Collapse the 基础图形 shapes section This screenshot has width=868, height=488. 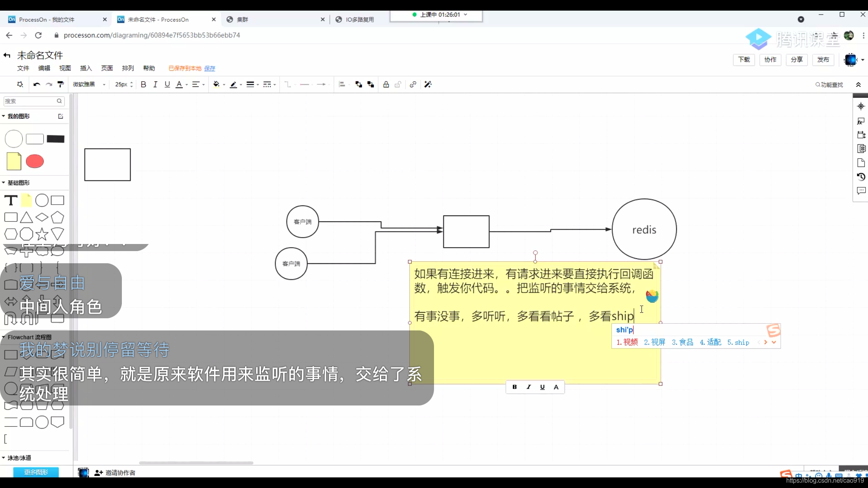click(4, 182)
